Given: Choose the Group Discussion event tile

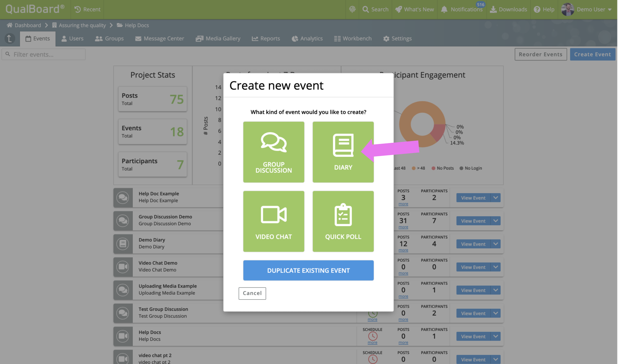Looking at the screenshot, I should (x=274, y=152).
